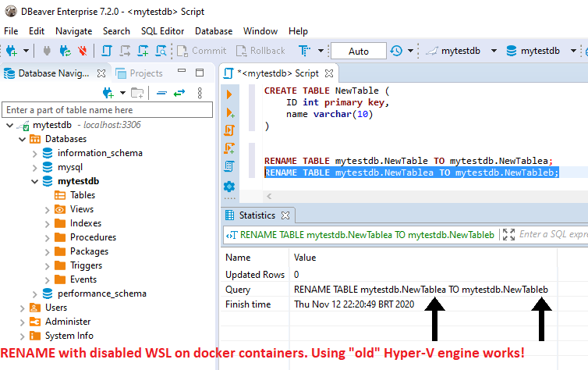Click the Commit button
The height and width of the screenshot is (370, 588).
click(x=201, y=51)
